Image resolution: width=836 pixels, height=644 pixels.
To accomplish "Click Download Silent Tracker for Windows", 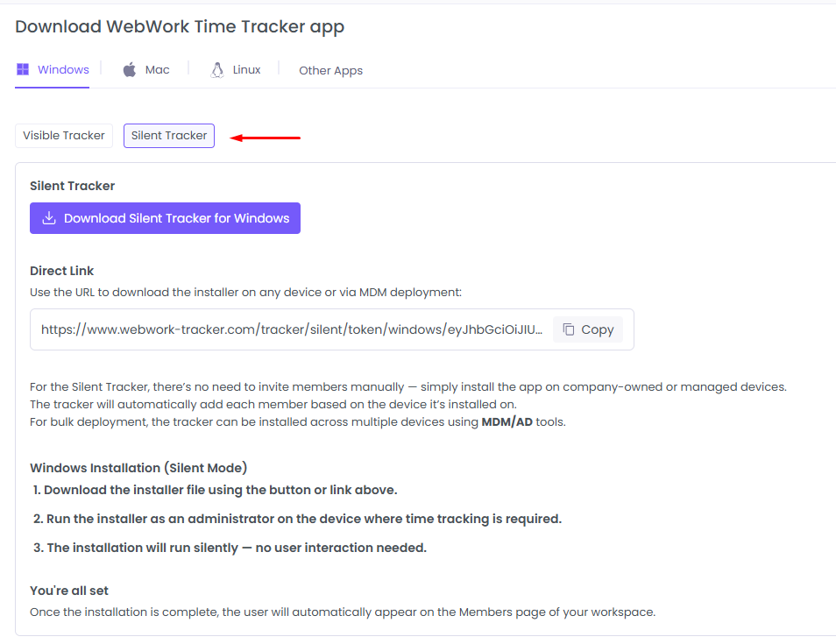I will (165, 217).
